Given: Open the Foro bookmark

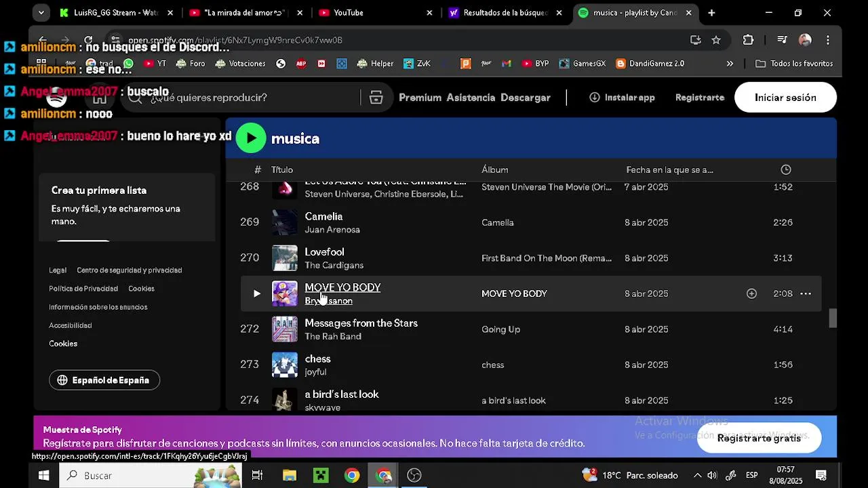Looking at the screenshot, I should coord(191,64).
